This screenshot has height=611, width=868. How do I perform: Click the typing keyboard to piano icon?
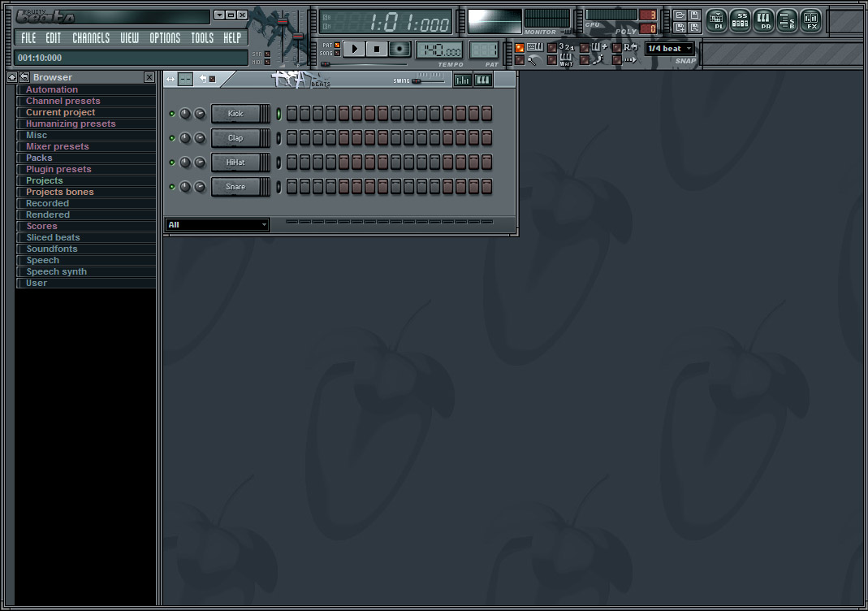535,47
